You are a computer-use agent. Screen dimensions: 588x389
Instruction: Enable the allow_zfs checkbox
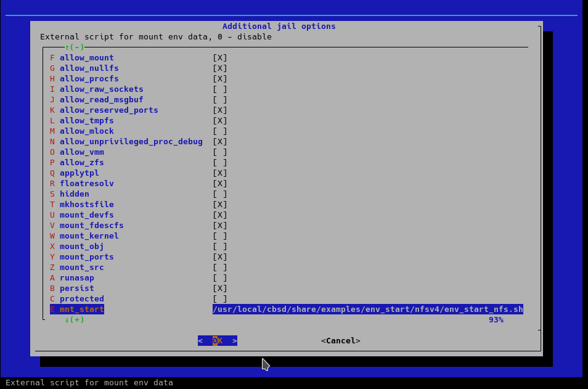tap(220, 163)
